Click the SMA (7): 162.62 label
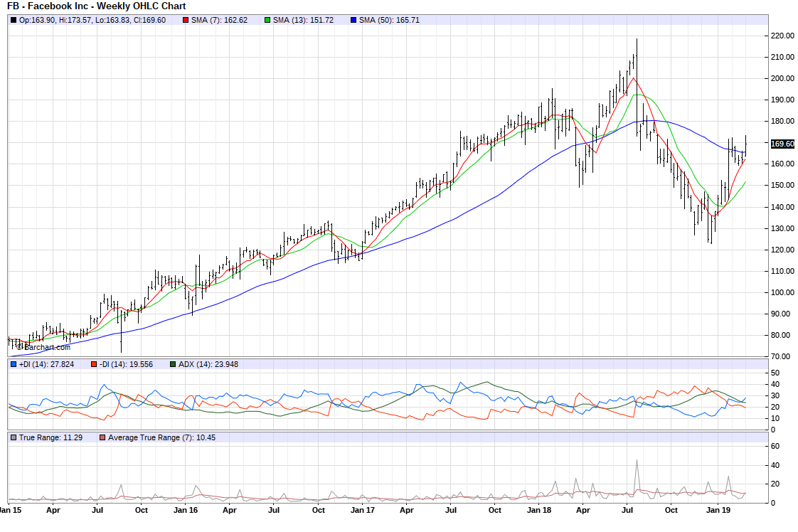 219,21
